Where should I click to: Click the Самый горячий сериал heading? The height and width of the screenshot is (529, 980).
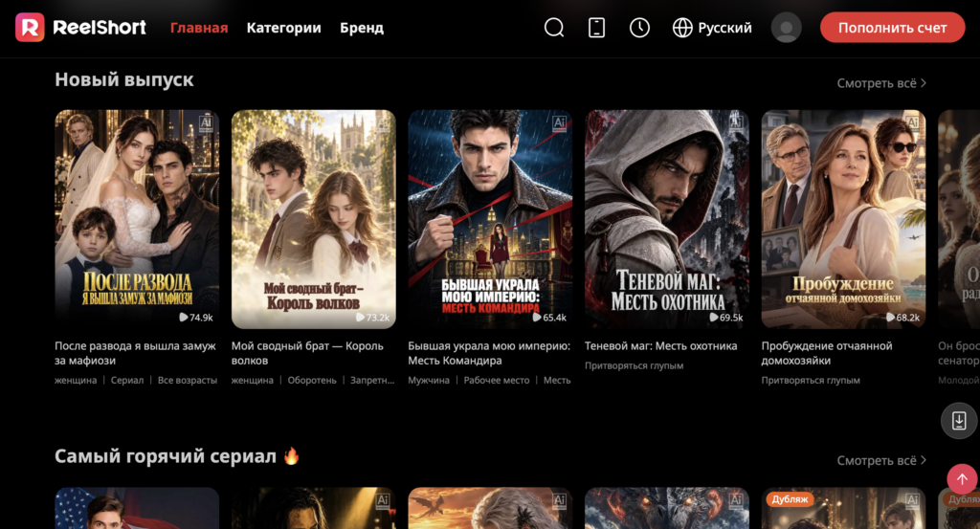tap(165, 456)
